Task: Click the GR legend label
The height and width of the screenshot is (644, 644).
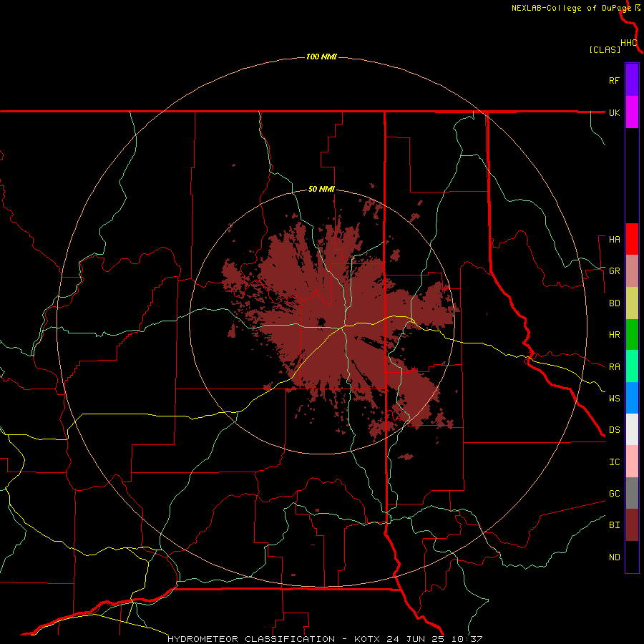Action: (614, 271)
